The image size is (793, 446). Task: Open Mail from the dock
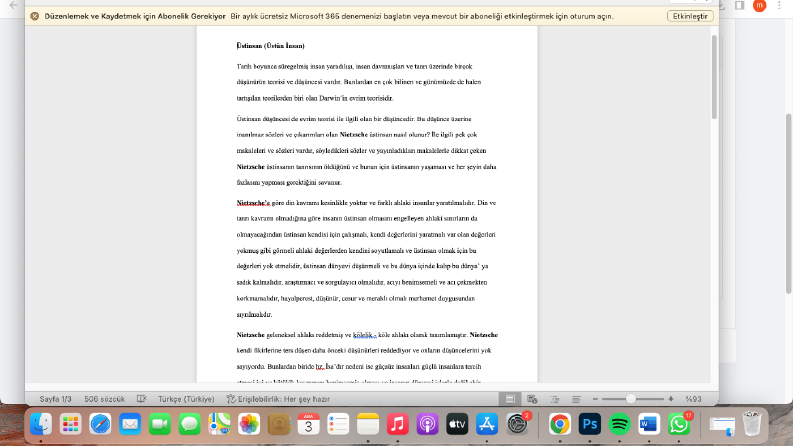tap(130, 424)
